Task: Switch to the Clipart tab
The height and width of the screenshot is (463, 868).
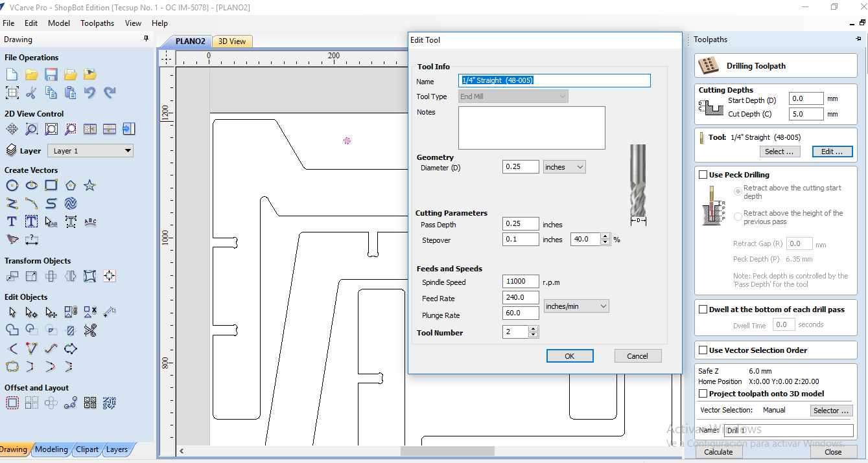Action: click(88, 449)
